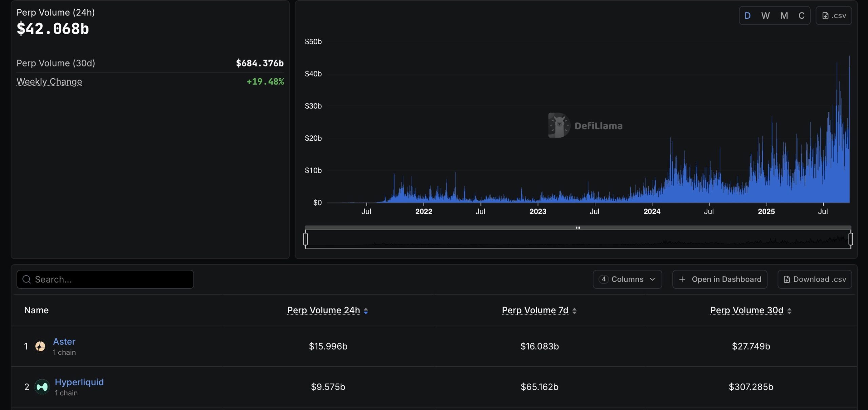Image resolution: width=868 pixels, height=410 pixels.
Task: Click Aster 7d volume $16.083b
Action: [539, 346]
